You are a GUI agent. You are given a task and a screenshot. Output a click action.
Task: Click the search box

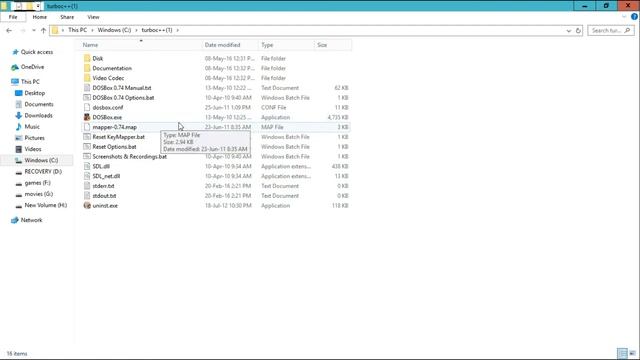point(611,31)
